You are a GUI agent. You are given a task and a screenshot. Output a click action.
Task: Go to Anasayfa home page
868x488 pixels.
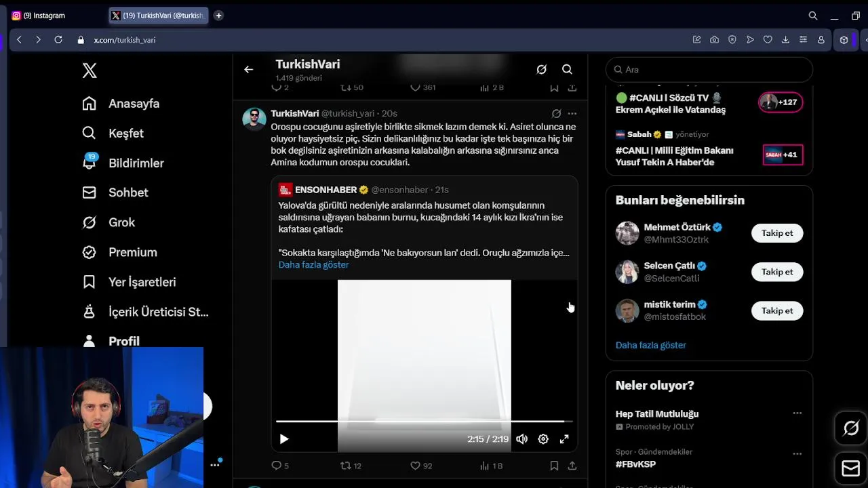click(121, 104)
